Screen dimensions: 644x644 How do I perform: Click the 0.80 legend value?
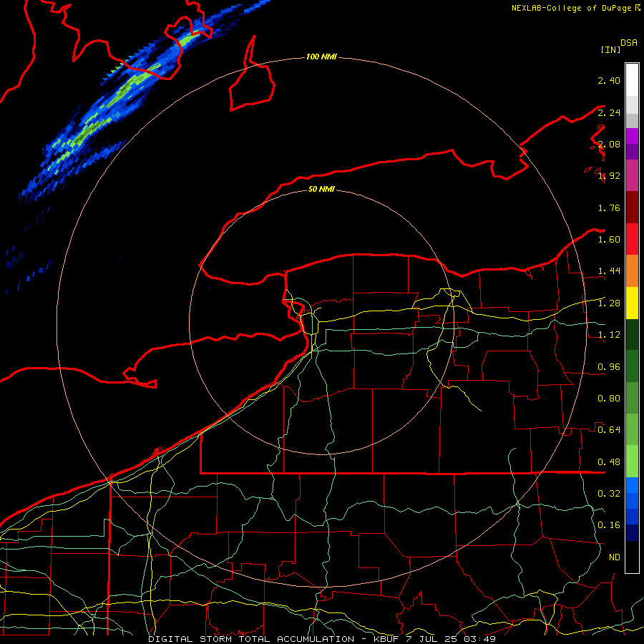click(609, 399)
